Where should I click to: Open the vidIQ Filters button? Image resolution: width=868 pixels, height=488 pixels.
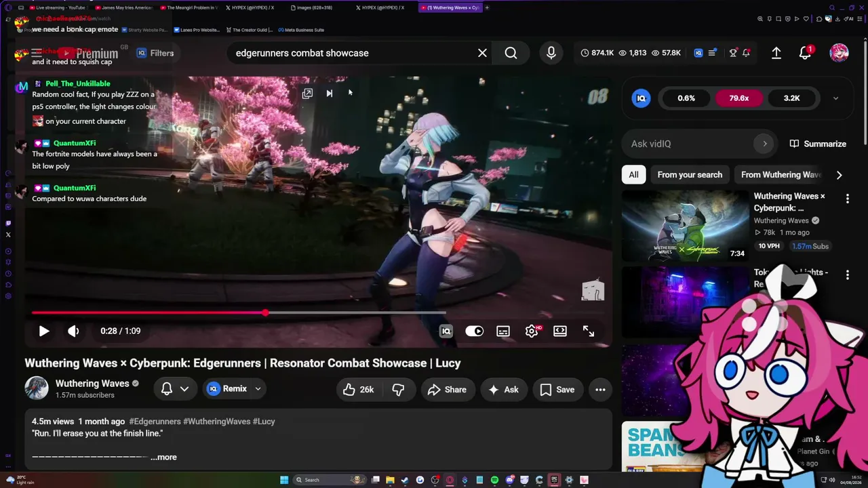pyautogui.click(x=155, y=53)
